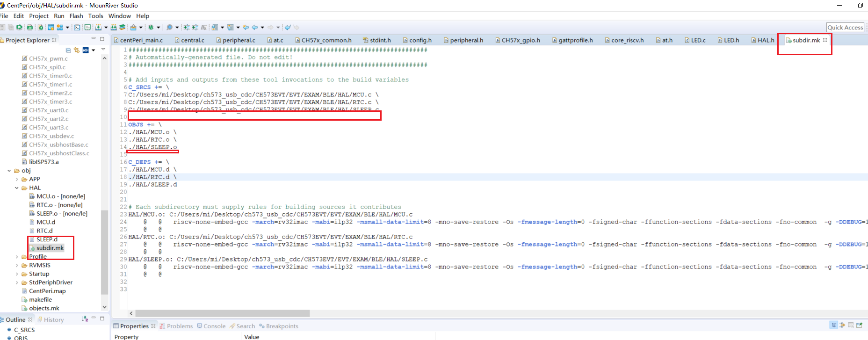Select libISP573.a in tree
Viewport: 868px width, 340px height.
[x=43, y=162]
